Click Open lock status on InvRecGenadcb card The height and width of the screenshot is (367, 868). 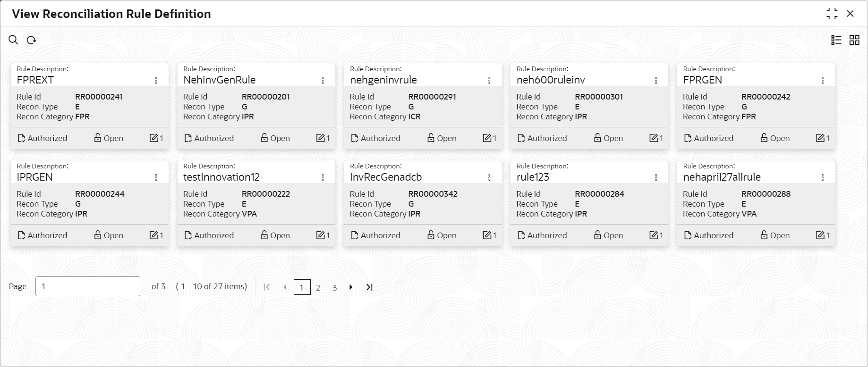point(431,235)
